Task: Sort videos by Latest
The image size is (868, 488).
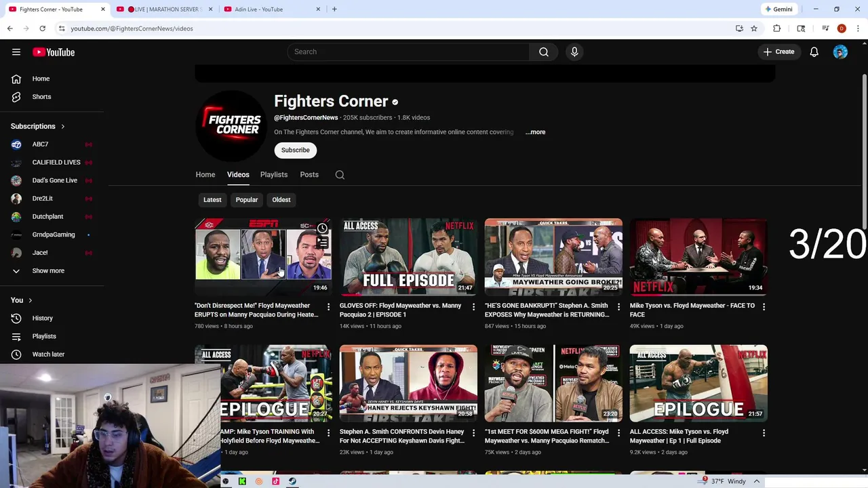Action: point(212,200)
